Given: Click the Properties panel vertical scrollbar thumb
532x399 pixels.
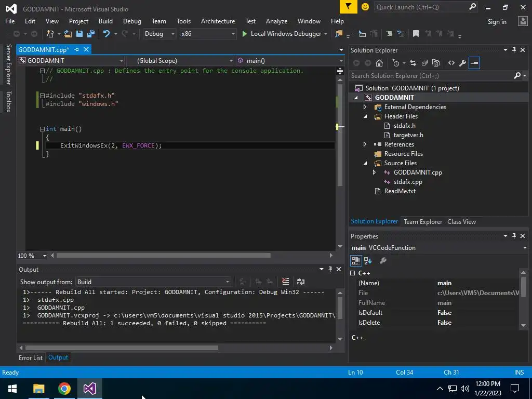Looking at the screenshot, I should coord(523,286).
